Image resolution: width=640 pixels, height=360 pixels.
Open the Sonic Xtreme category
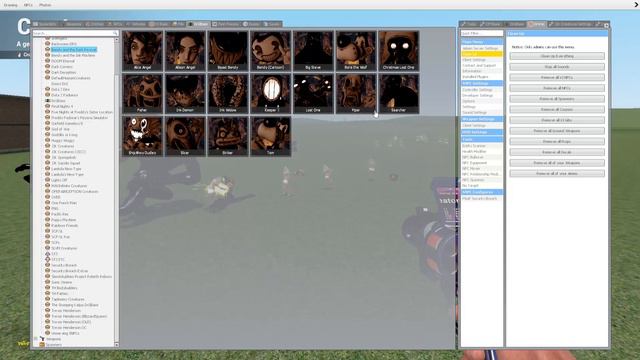[x=62, y=282]
